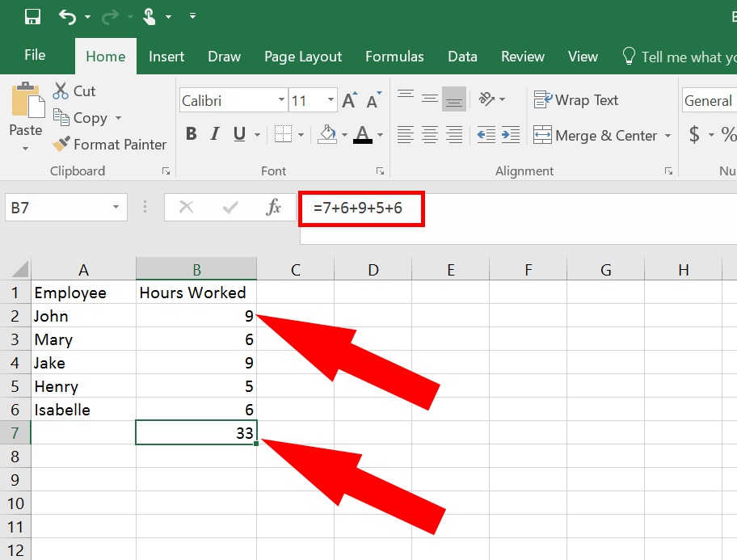Select the cell containing Isabelle
The image size is (737, 560).
point(82,410)
